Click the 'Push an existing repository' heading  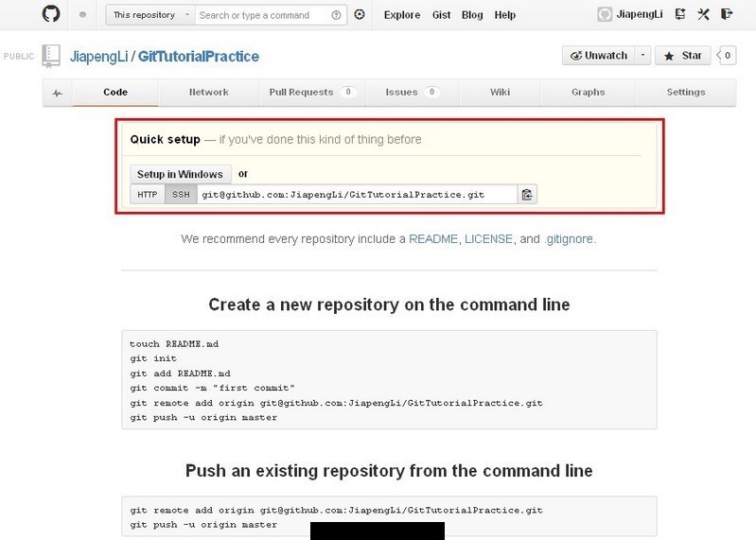389,471
